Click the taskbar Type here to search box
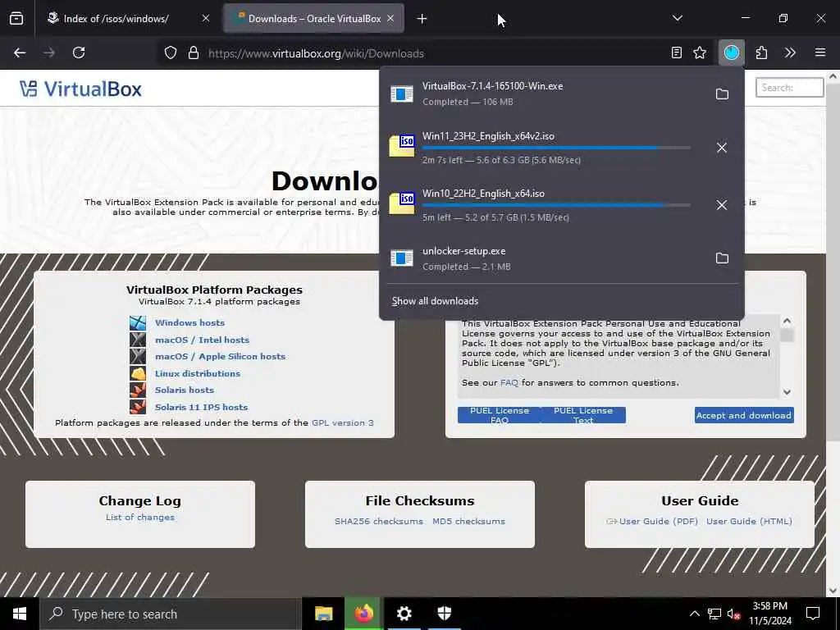The height and width of the screenshot is (630, 840). point(171,614)
